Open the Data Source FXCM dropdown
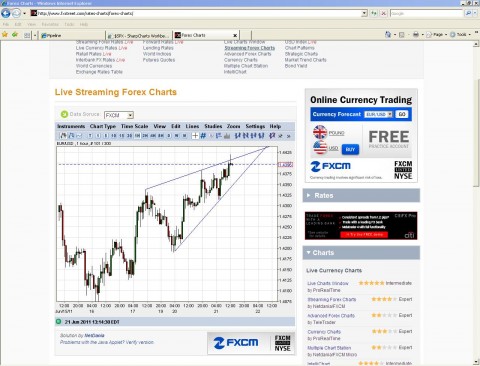 (x=119, y=115)
